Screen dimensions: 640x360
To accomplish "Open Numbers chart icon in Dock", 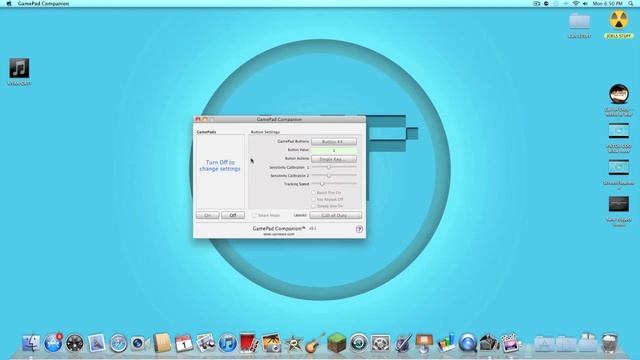I will tap(446, 343).
